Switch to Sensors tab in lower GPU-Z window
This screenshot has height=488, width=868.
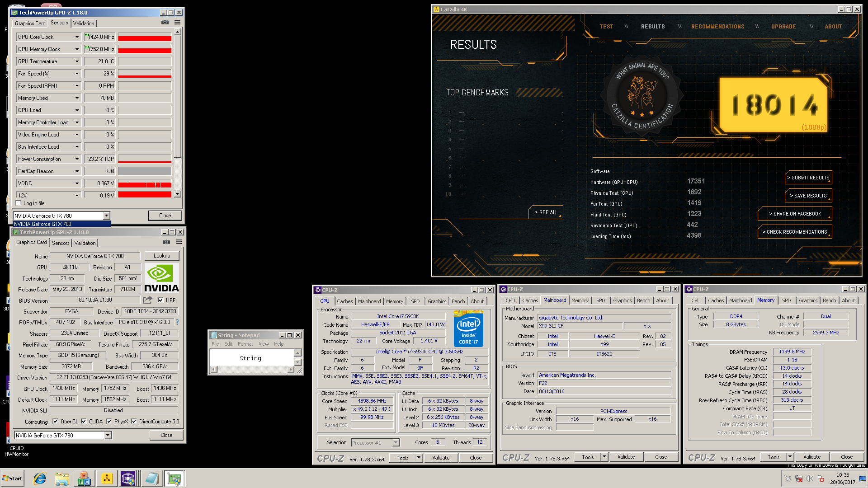coord(61,243)
